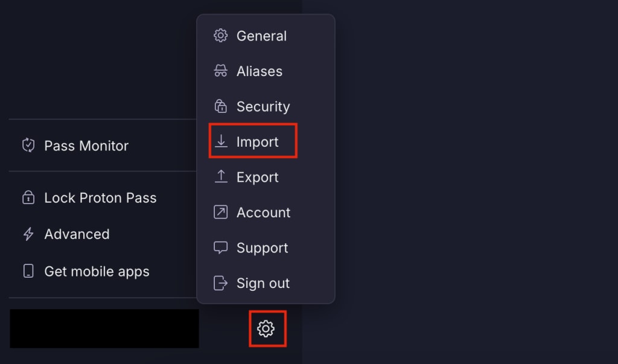Viewport: 618px width, 364px height.
Task: Click the shield lock icon beside Security
Action: point(220,106)
